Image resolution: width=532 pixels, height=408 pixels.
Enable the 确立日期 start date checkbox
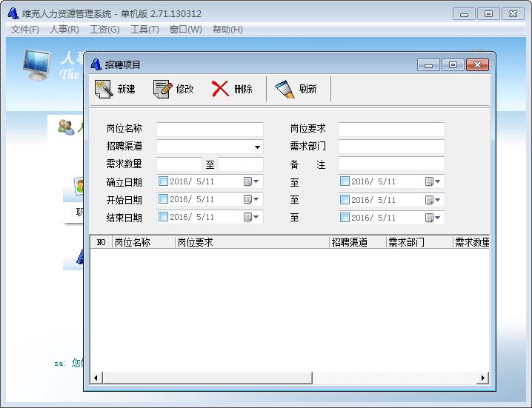click(163, 181)
